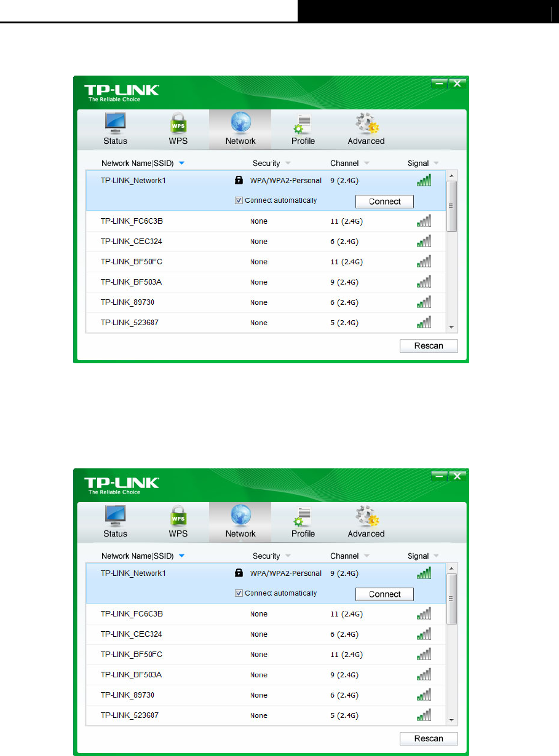Click signal bars of TP-LINK_FC6C3B in lower window

424,613
